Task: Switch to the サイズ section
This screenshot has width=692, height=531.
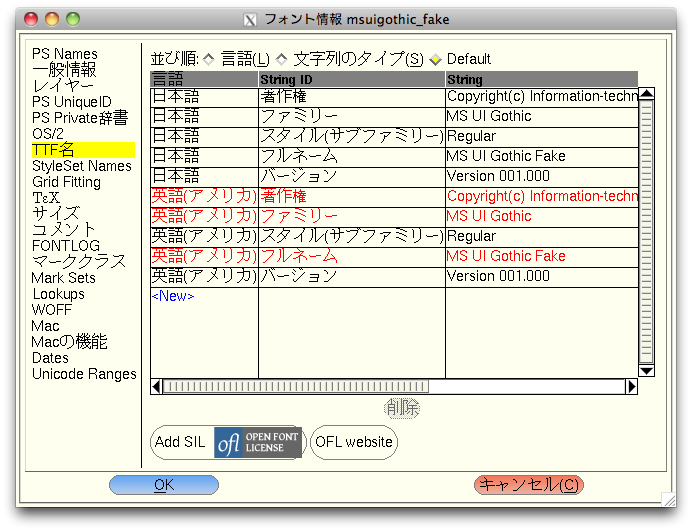Action: [x=56, y=214]
